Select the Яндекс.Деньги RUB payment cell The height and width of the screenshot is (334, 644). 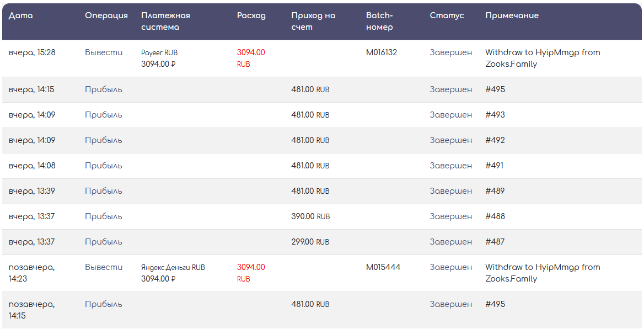point(173,267)
